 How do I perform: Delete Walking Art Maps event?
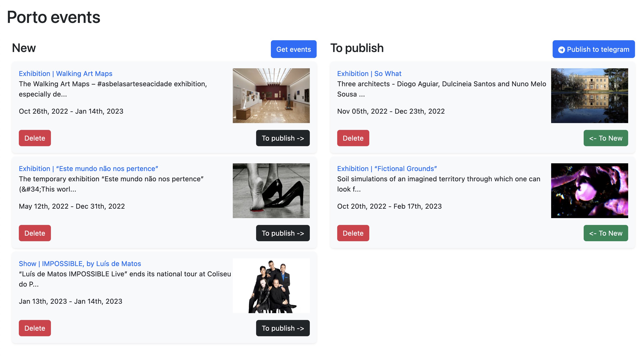point(34,138)
